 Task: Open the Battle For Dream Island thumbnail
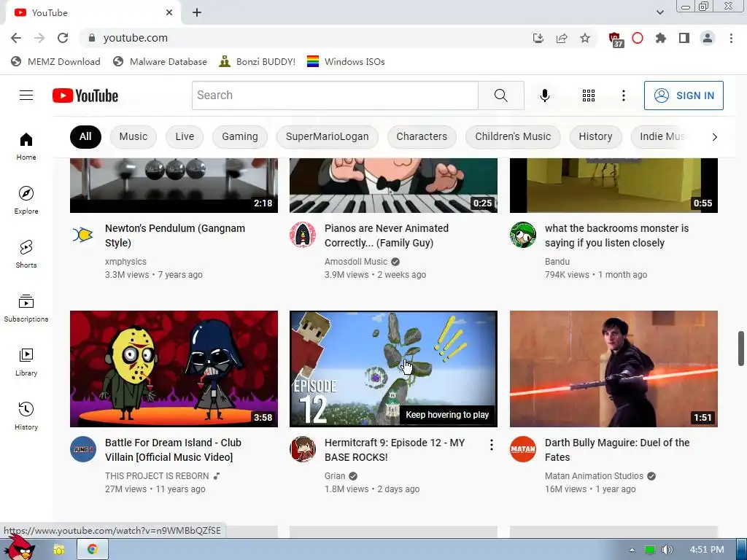(174, 369)
